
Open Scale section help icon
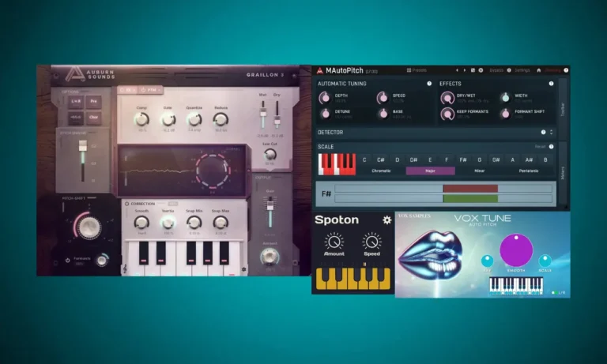pyautogui.click(x=551, y=147)
